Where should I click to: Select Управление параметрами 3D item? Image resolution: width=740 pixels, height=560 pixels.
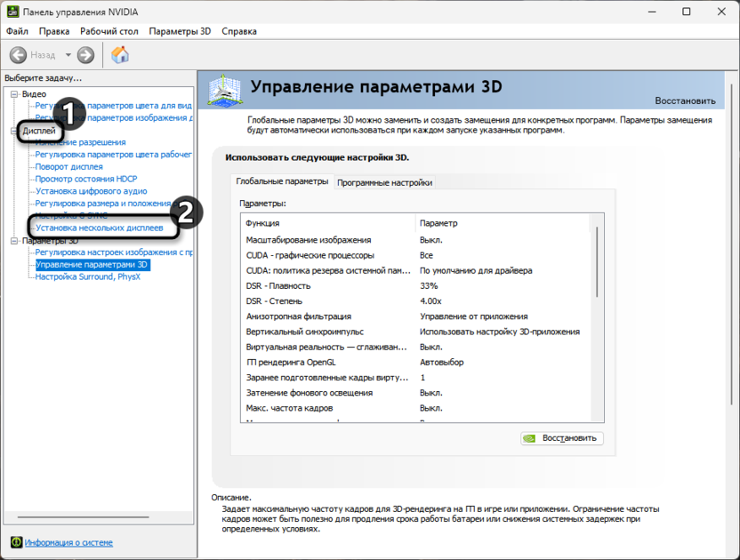[92, 265]
